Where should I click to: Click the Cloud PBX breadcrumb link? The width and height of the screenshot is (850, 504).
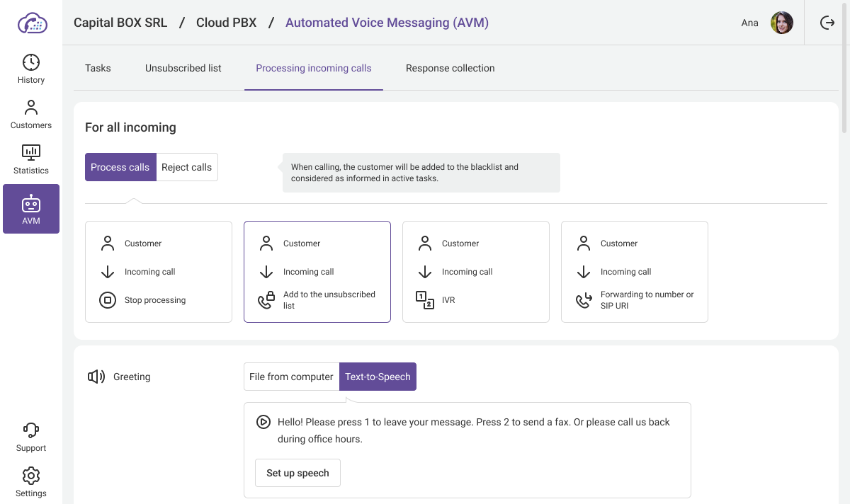[226, 23]
